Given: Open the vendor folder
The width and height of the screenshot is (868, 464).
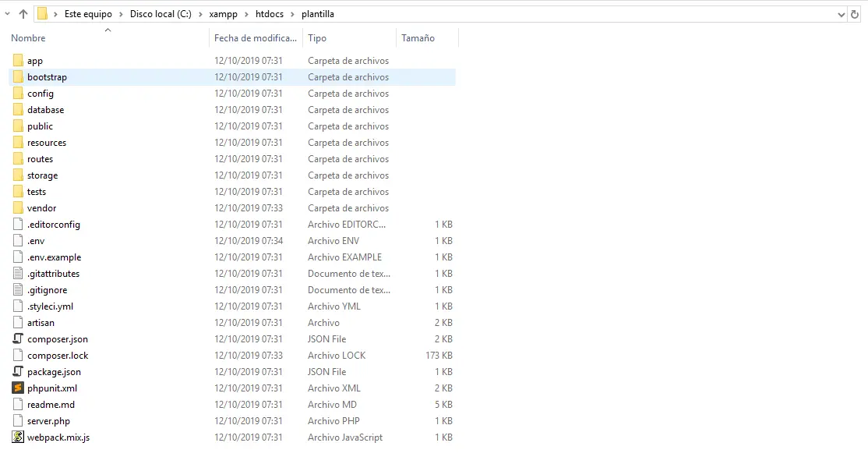Looking at the screenshot, I should (x=41, y=207).
